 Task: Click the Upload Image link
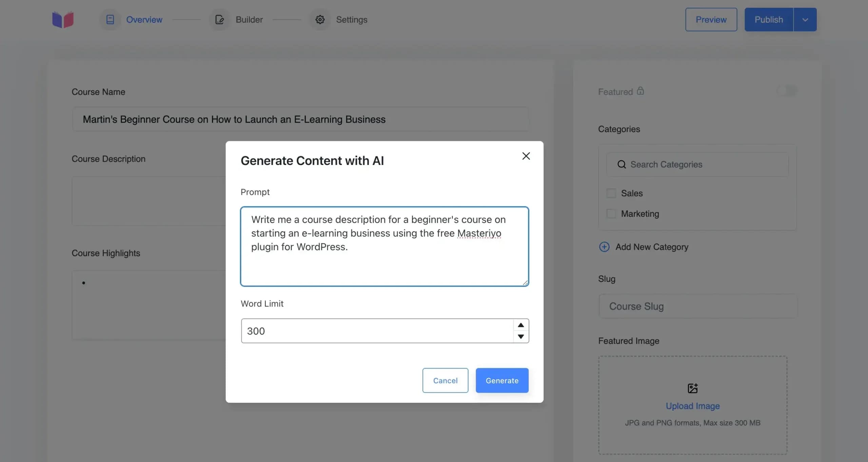[x=693, y=406]
